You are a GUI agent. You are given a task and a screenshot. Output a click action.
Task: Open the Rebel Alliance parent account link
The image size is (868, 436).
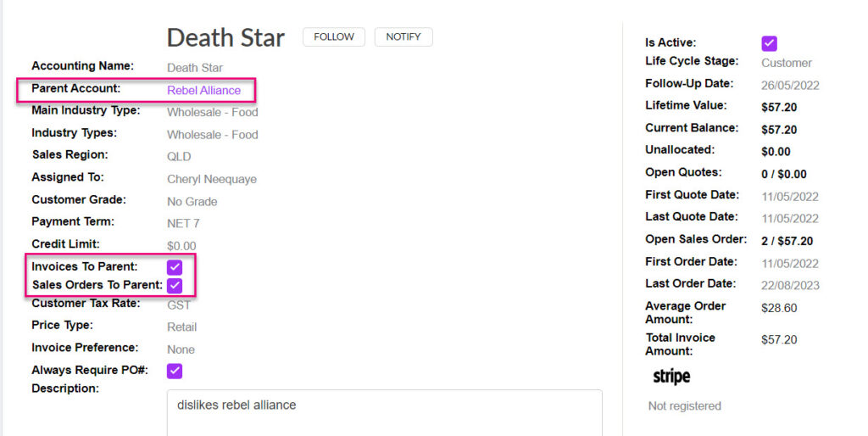203,90
